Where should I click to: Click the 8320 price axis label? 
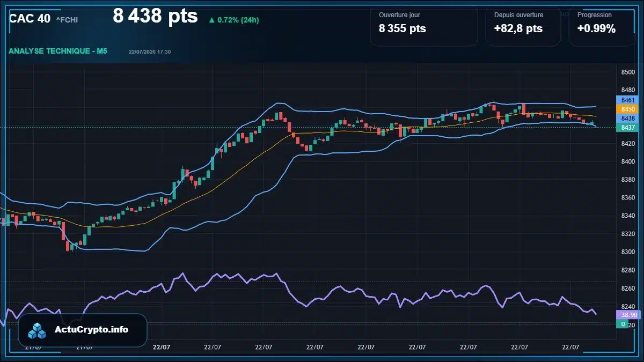point(628,234)
